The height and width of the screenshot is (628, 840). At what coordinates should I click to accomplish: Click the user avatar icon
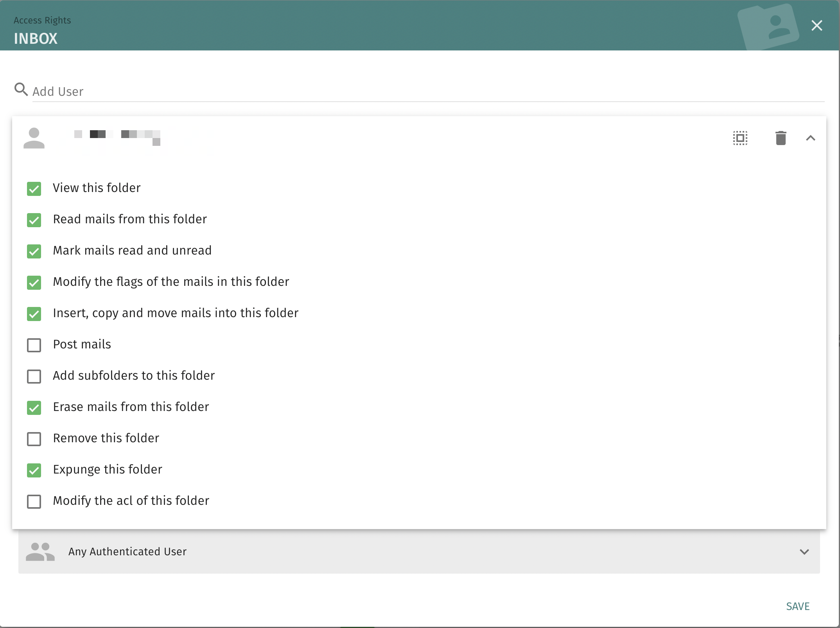[34, 138]
